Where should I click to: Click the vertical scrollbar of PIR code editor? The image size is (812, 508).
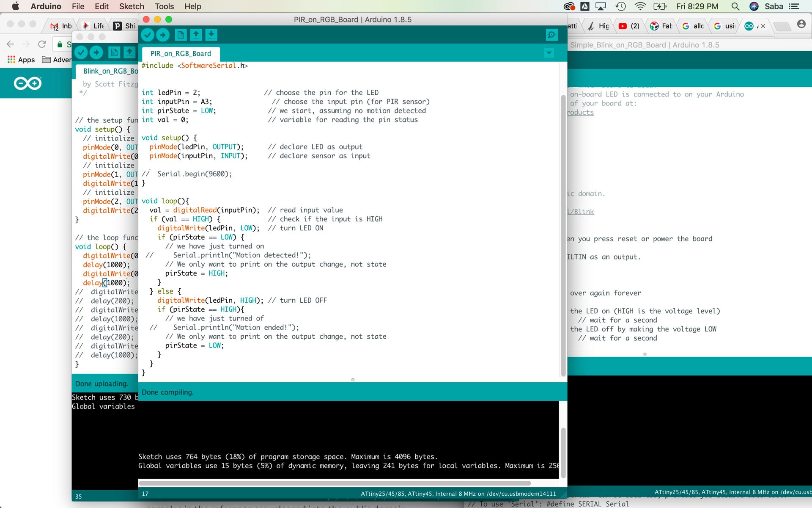563,235
